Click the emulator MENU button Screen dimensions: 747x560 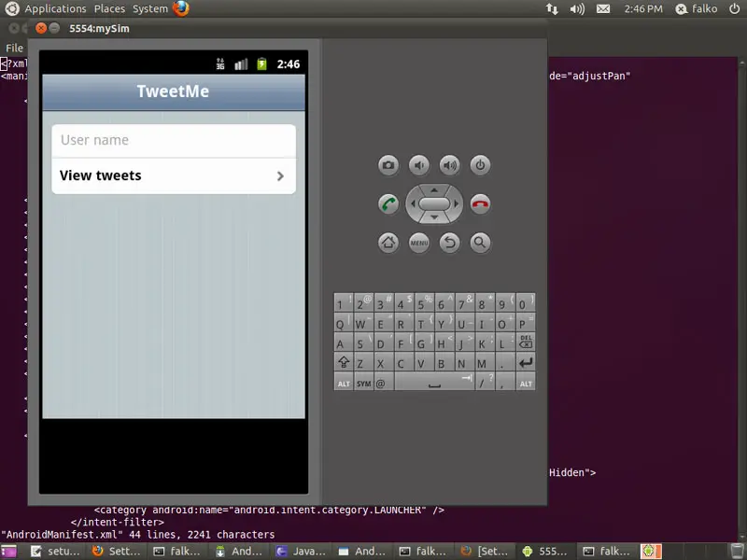pyautogui.click(x=418, y=243)
